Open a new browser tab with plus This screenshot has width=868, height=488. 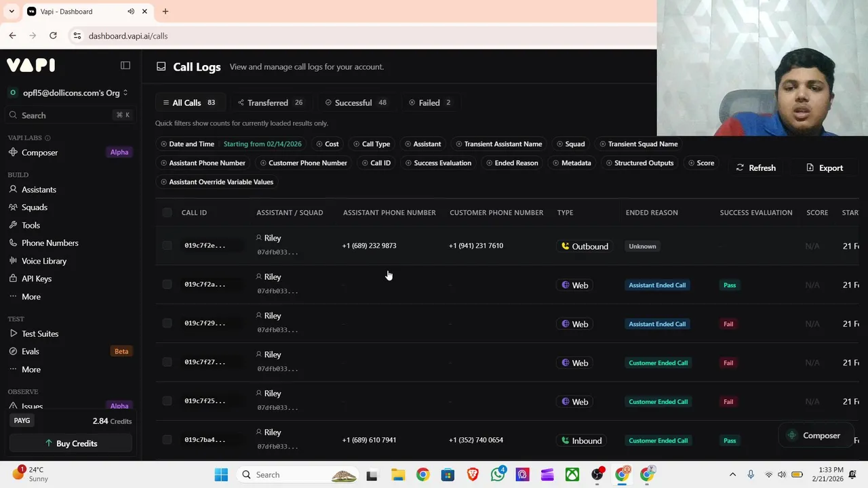[165, 12]
